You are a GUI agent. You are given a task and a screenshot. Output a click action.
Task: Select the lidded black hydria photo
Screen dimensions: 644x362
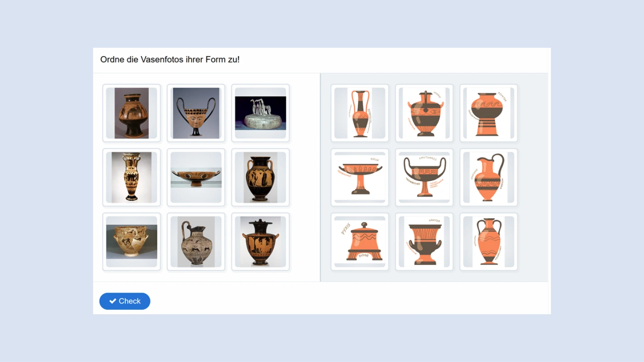[x=261, y=242]
